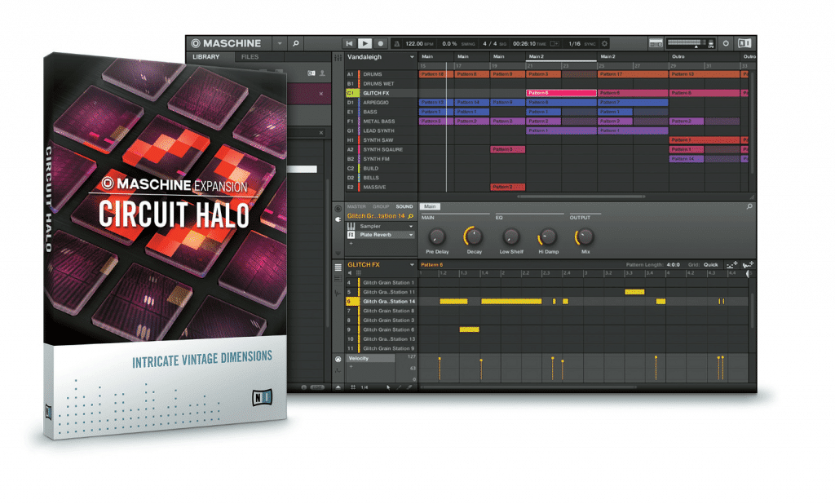Select the DRUMS WET group B1
The width and height of the screenshot is (835, 504).
[x=382, y=84]
